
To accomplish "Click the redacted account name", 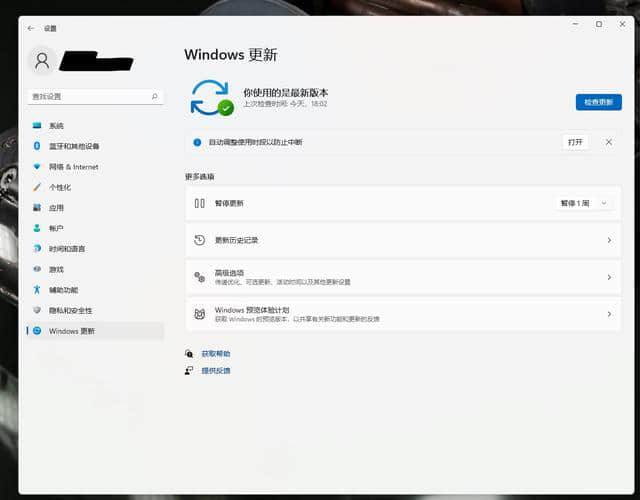I will [x=97, y=61].
